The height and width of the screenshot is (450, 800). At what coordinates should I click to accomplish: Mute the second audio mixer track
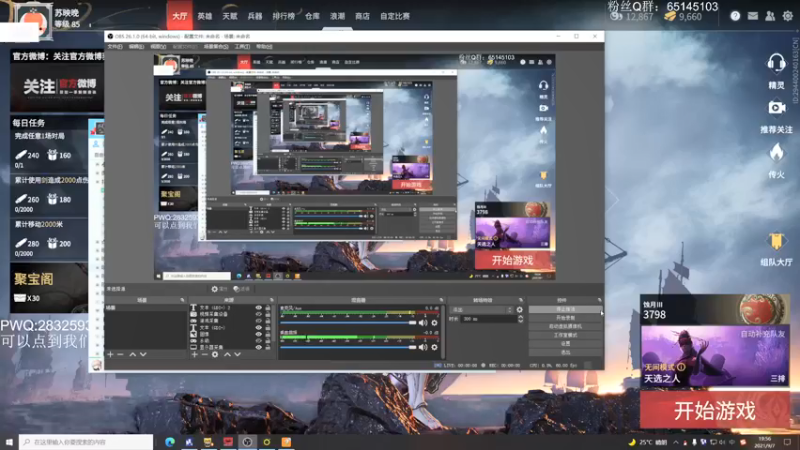point(423,347)
